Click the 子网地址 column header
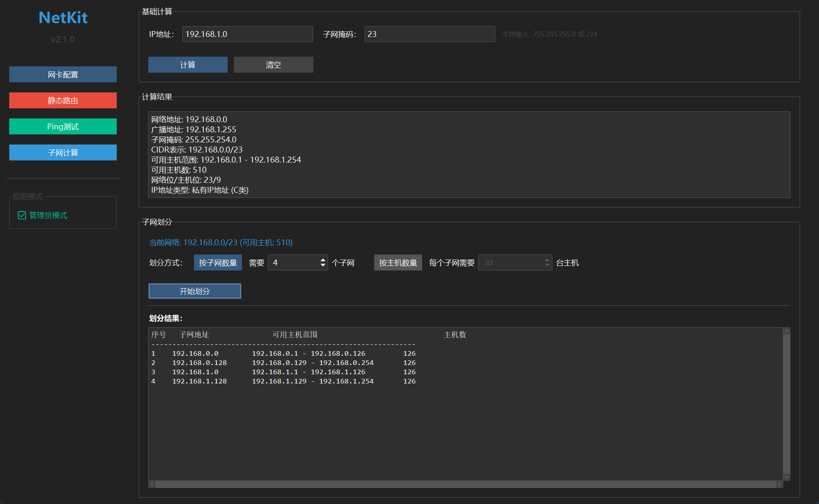Image resolution: width=819 pixels, height=504 pixels. pyautogui.click(x=194, y=335)
